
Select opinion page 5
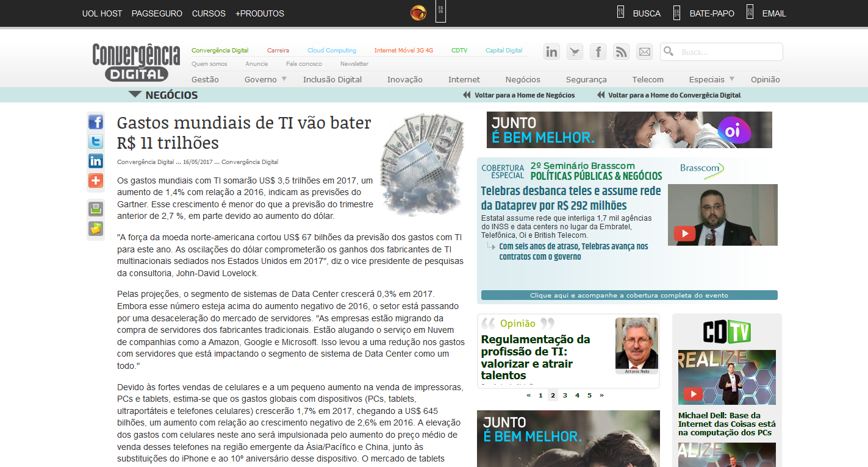click(589, 395)
